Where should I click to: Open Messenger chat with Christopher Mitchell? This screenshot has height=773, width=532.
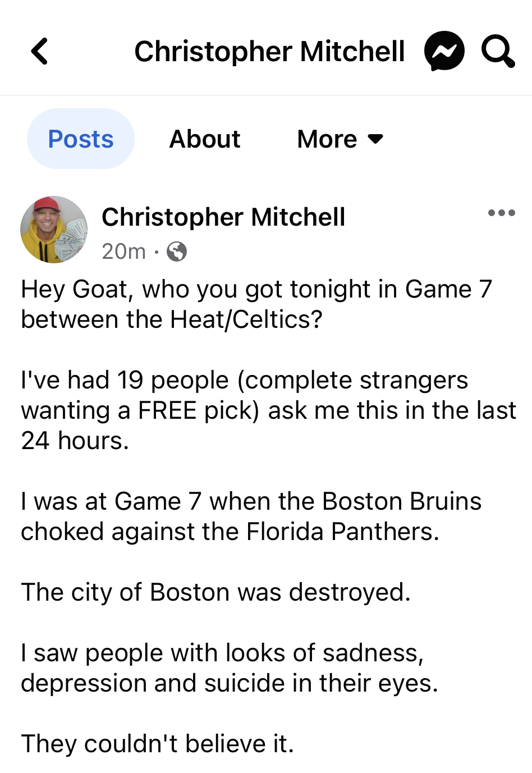pos(444,51)
